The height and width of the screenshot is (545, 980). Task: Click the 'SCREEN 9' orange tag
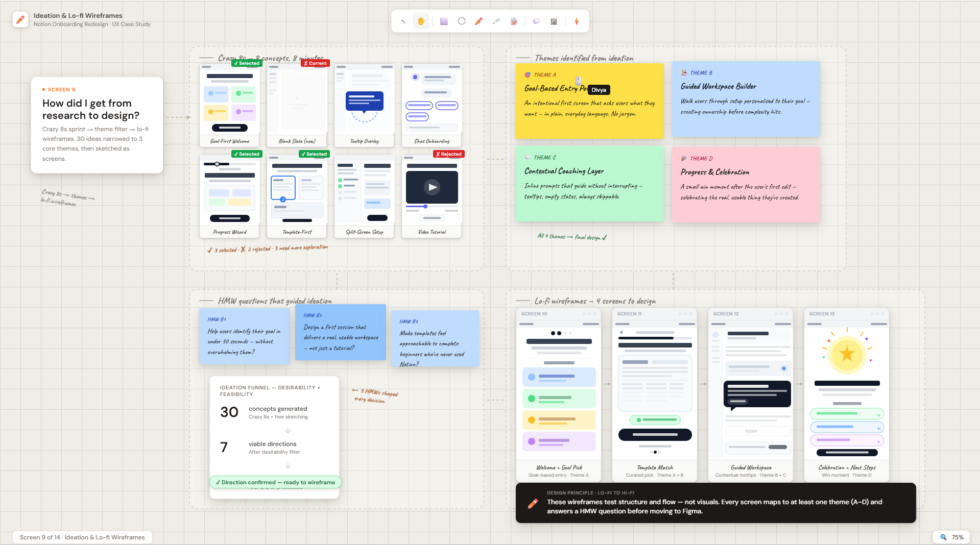[x=59, y=90]
